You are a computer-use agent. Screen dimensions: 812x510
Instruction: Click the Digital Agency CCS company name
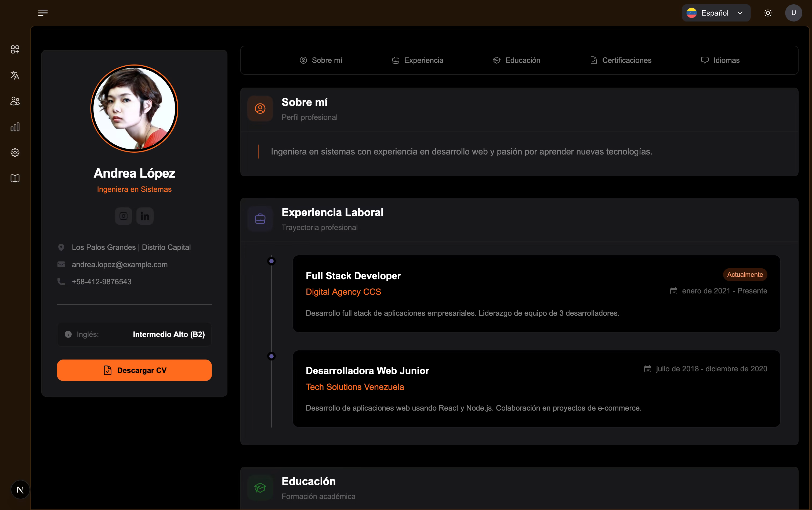343,292
